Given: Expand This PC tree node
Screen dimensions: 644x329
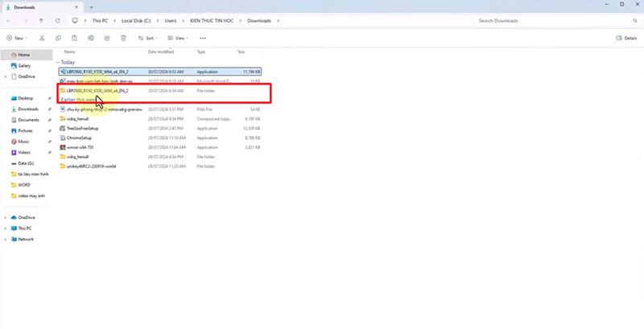Looking at the screenshot, I should click(x=6, y=228).
